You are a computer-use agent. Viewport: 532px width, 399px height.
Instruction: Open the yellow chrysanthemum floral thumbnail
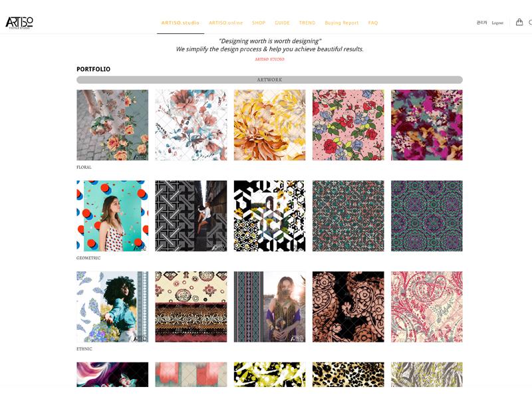point(269,125)
